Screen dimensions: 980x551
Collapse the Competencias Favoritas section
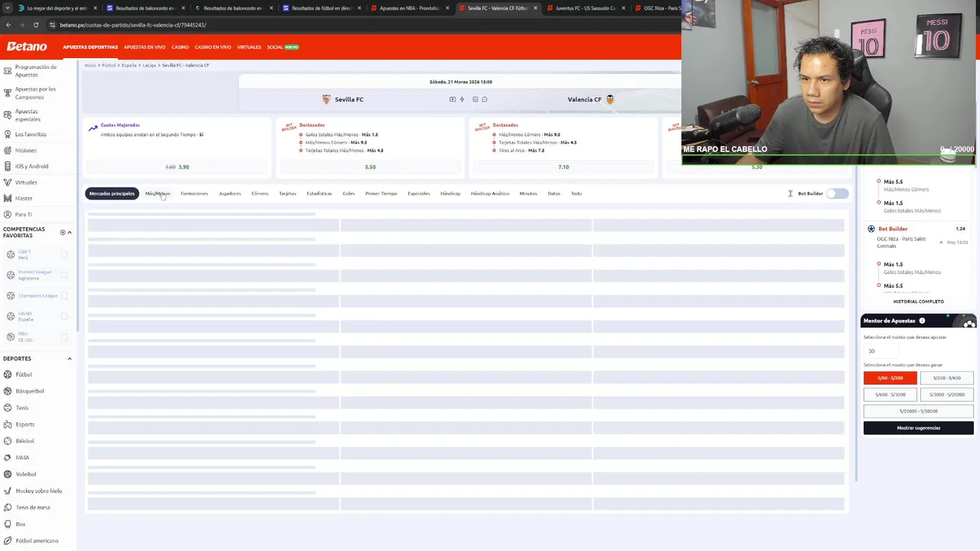(x=70, y=232)
